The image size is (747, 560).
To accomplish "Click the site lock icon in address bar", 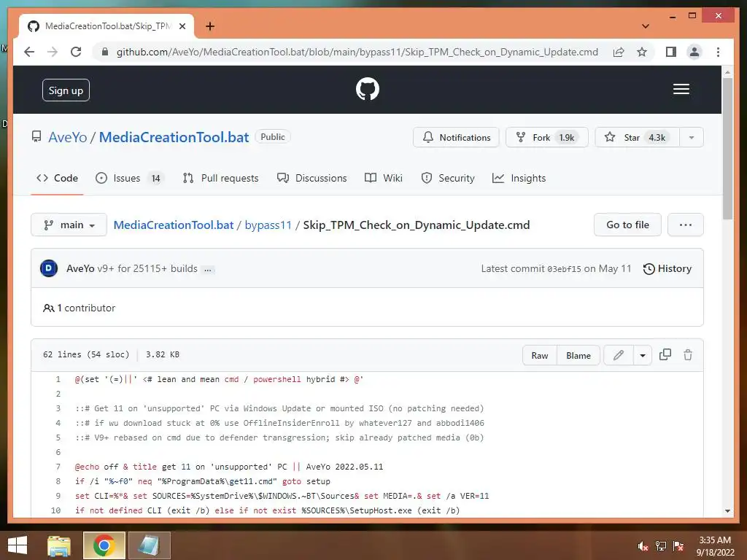I will [105, 52].
